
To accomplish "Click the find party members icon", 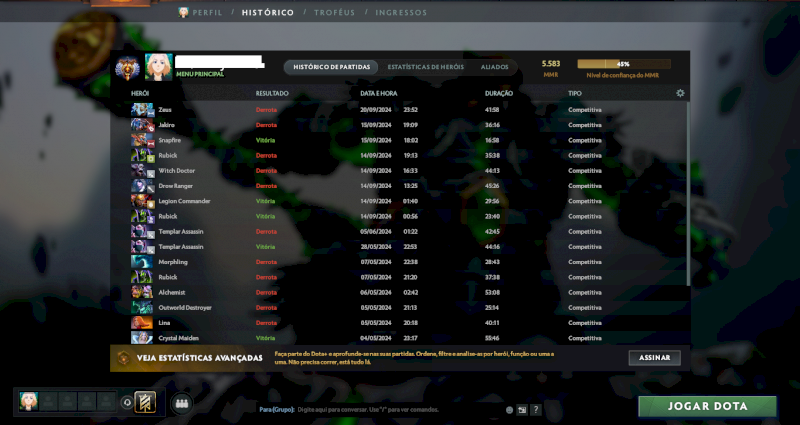I will click(182, 403).
